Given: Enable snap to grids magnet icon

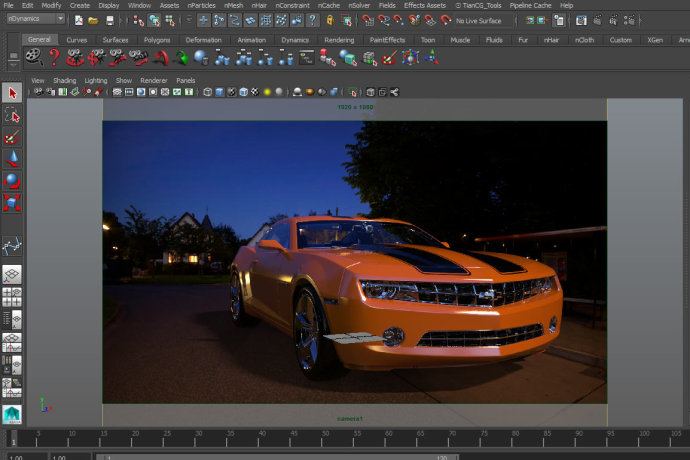Looking at the screenshot, I should coord(368,20).
